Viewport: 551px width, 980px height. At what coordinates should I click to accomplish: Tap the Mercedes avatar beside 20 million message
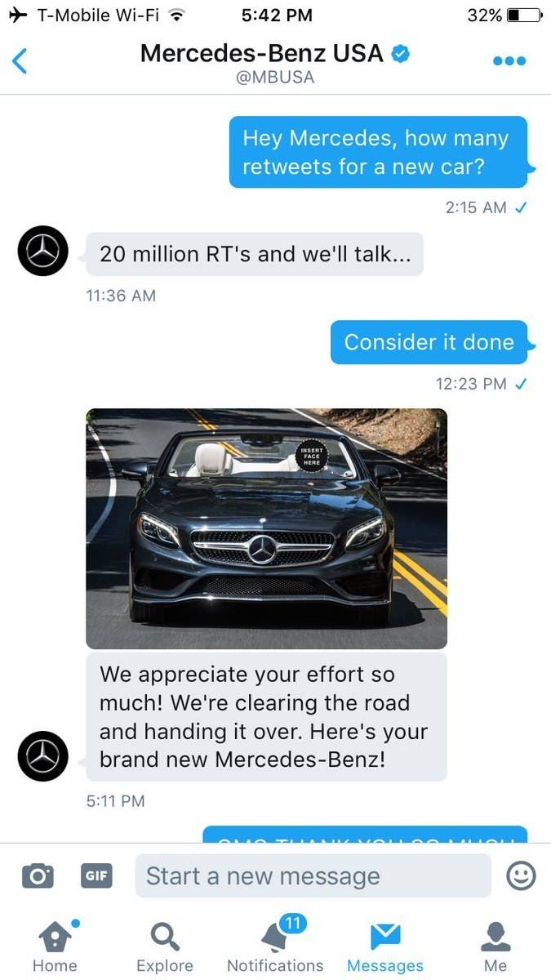coord(42,251)
